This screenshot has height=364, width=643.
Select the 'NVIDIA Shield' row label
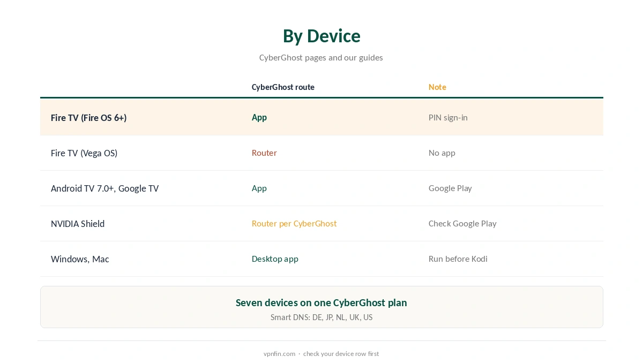pos(78,223)
